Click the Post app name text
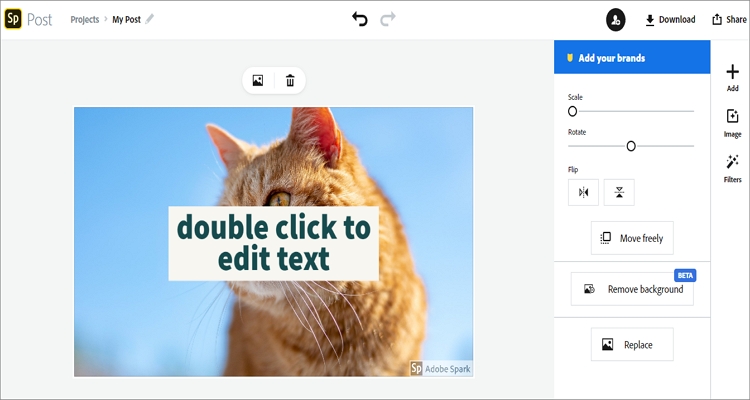The width and height of the screenshot is (750, 400). tap(39, 20)
